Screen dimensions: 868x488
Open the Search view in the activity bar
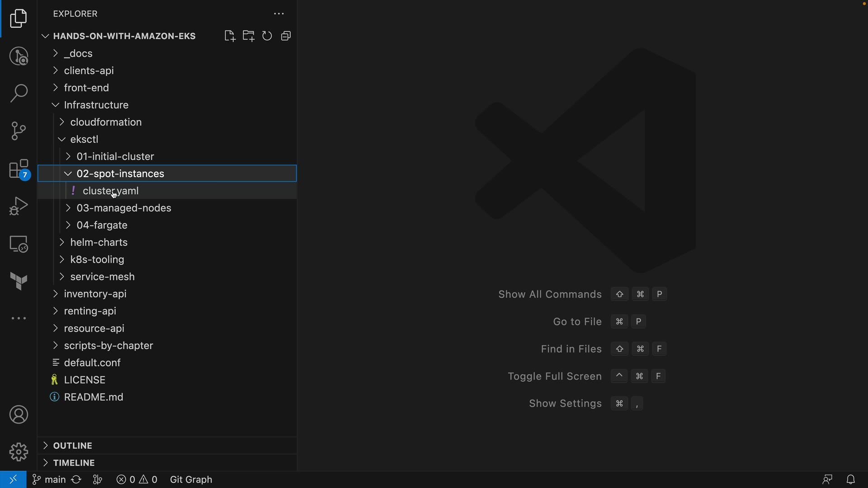19,94
